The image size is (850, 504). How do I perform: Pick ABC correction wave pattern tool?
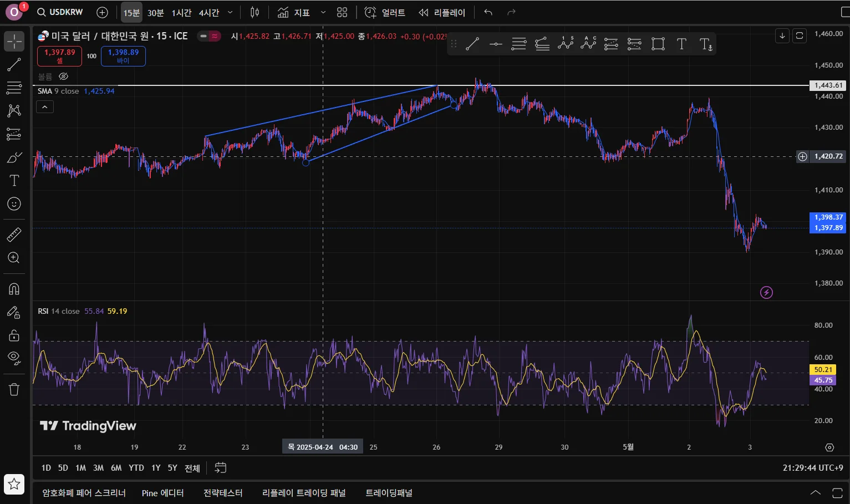pyautogui.click(x=588, y=44)
